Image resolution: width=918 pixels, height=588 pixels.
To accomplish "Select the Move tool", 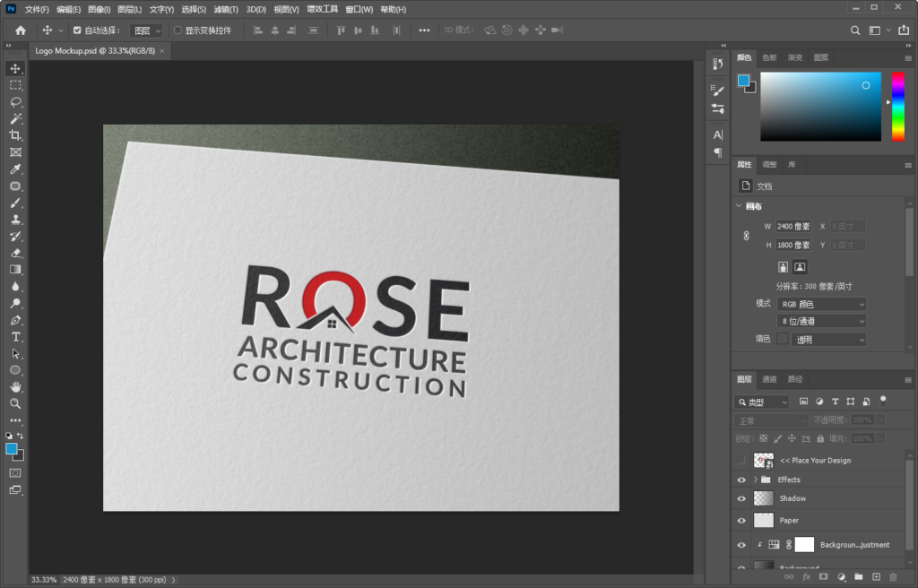I will (15, 68).
